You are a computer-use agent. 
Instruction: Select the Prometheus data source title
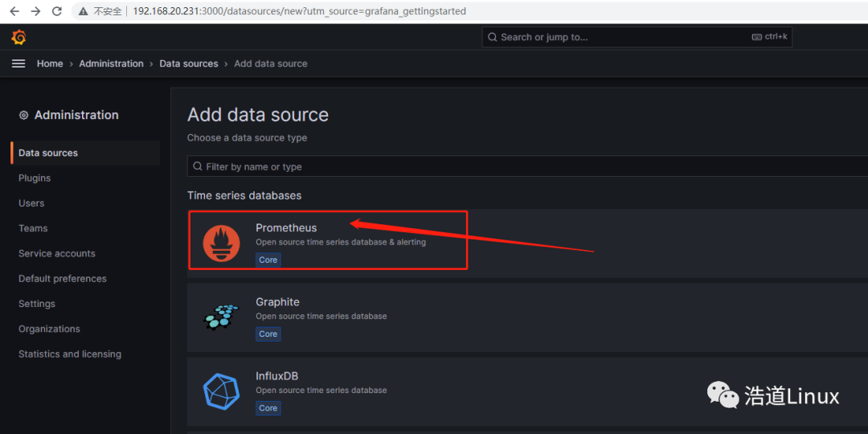(286, 227)
